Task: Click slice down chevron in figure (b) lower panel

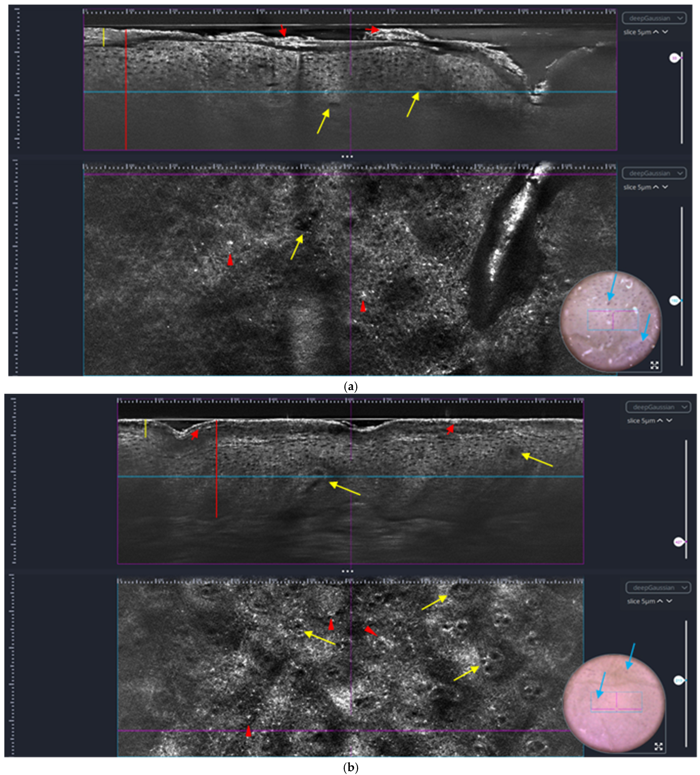Action: point(669,601)
